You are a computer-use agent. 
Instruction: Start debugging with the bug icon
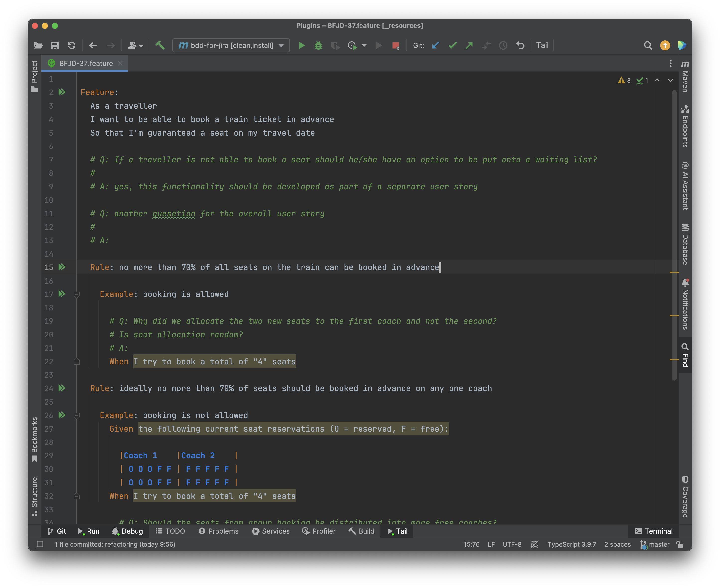coord(318,45)
